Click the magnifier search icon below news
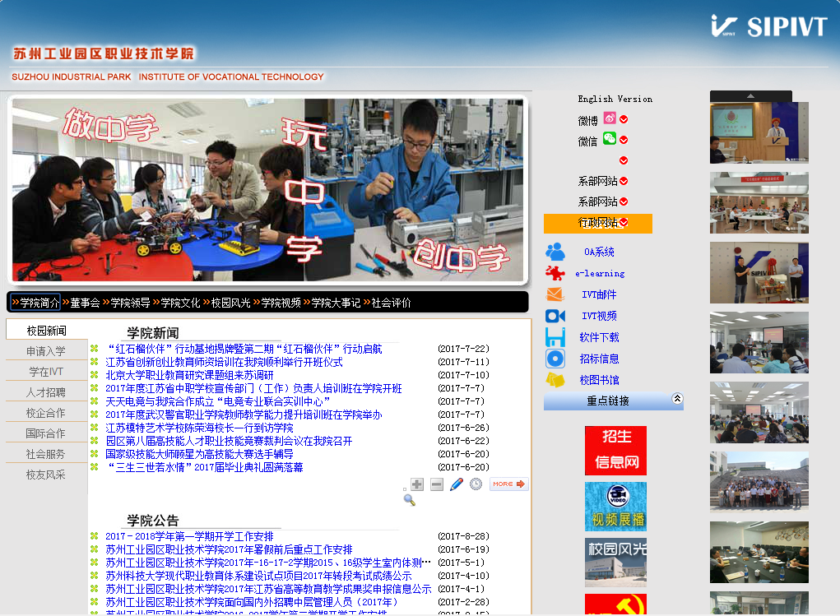The height and width of the screenshot is (616, 840). click(409, 499)
